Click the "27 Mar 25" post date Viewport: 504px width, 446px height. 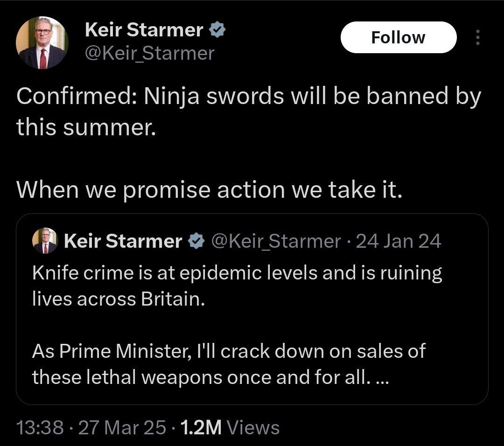click(122, 427)
